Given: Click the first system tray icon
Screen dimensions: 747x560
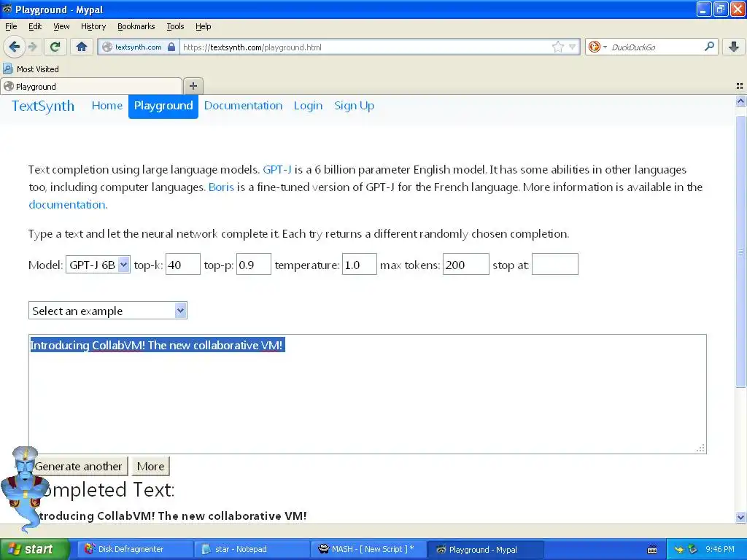Looking at the screenshot, I should 679,550.
